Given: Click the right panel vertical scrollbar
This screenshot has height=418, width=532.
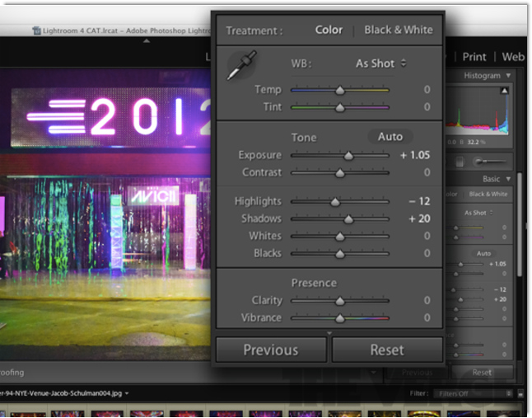Looking at the screenshot, I should click(x=519, y=224).
